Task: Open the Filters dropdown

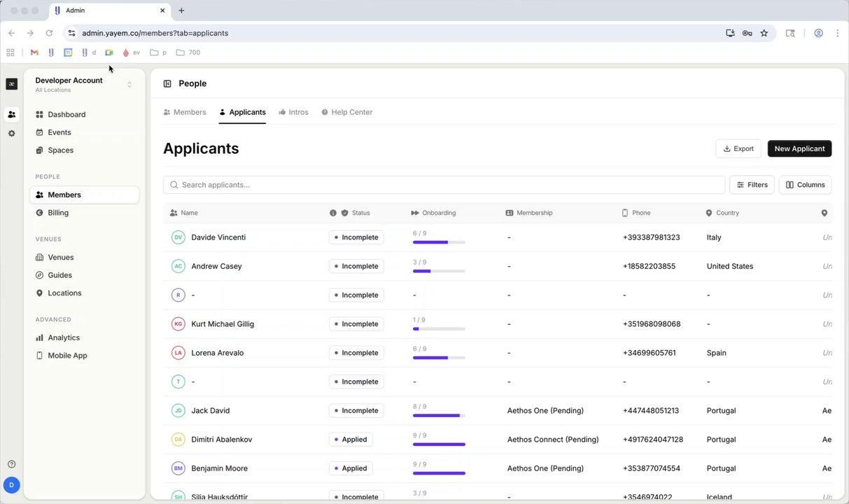Action: pyautogui.click(x=752, y=185)
